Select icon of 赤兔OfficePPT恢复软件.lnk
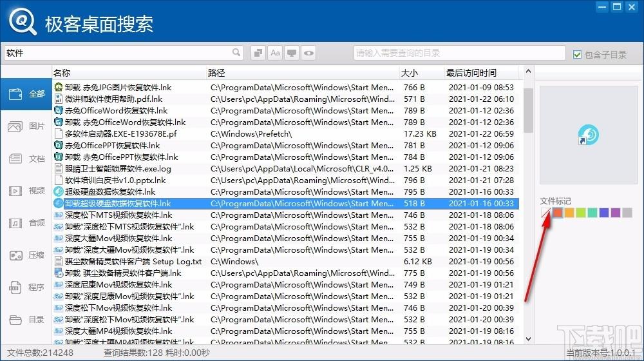 tap(59, 145)
